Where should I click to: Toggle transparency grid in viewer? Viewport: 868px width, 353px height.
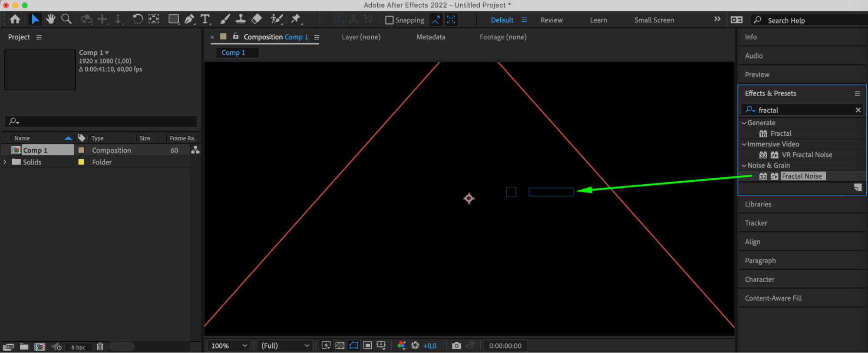[x=340, y=345]
